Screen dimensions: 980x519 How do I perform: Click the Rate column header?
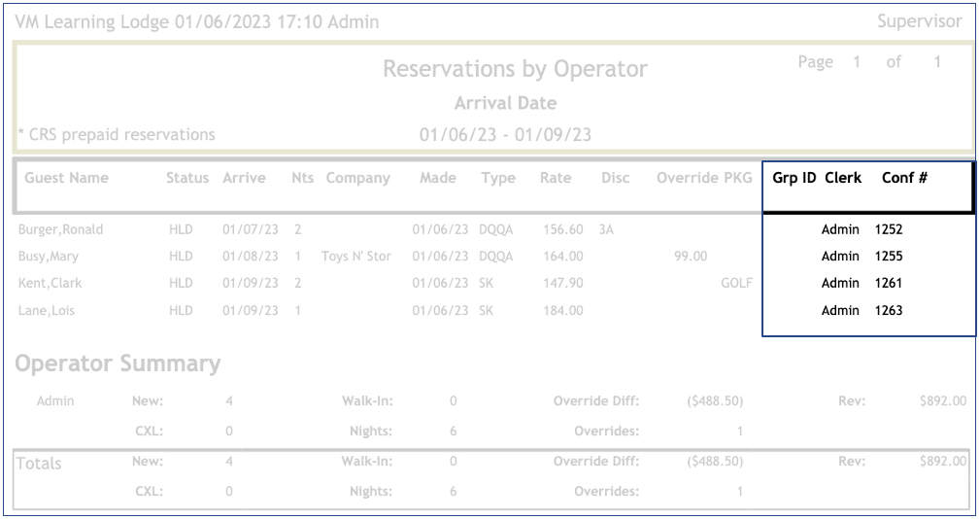(556, 178)
